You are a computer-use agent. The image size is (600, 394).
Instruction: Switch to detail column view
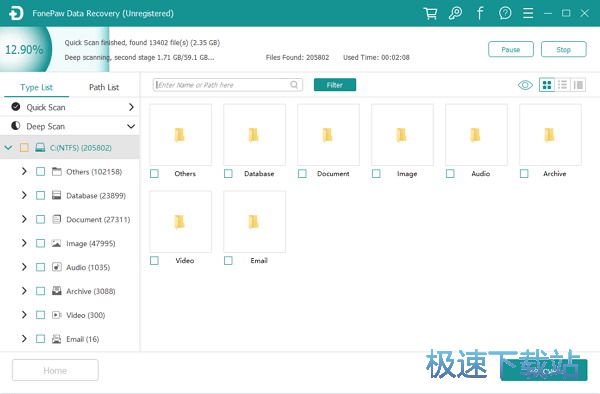click(x=578, y=85)
